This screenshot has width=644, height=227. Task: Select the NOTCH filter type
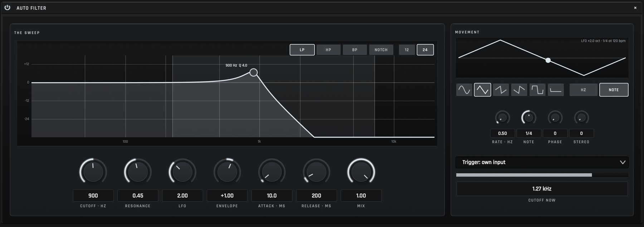pyautogui.click(x=381, y=50)
